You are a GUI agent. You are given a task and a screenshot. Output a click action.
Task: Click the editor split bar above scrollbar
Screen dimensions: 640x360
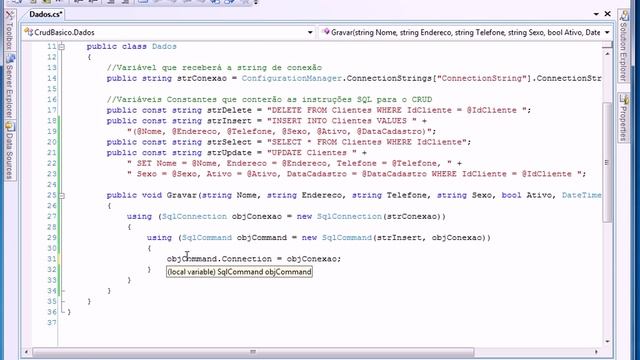607,45
